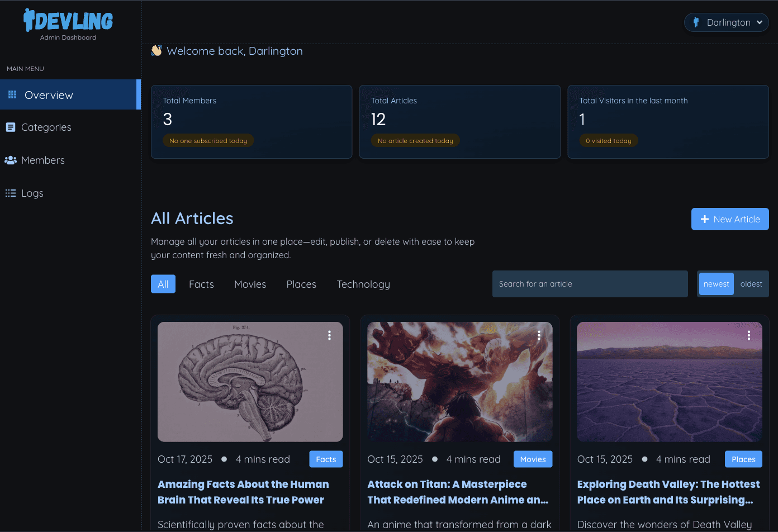Click the waving hand emoji
This screenshot has width=778, height=532.
(x=156, y=51)
